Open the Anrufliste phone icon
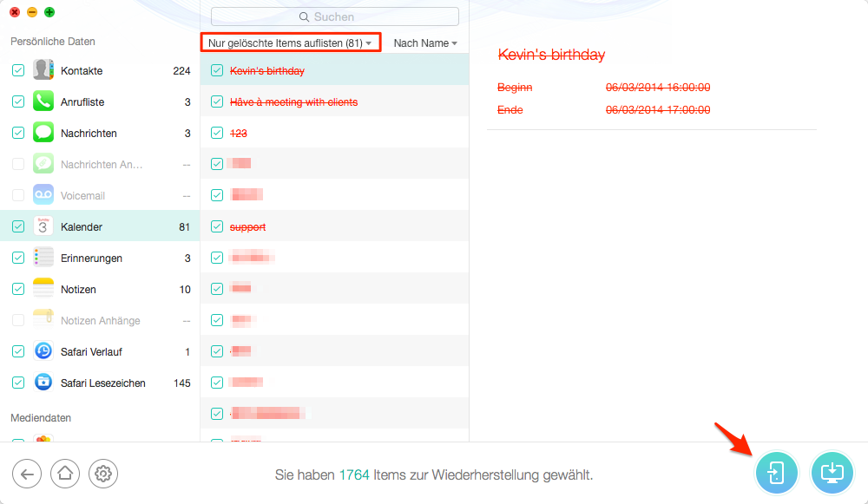The height and width of the screenshot is (504, 868). pos(43,101)
